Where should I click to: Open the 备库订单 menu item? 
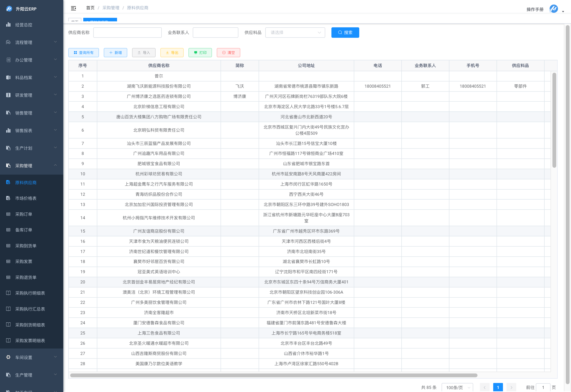[x=24, y=230]
